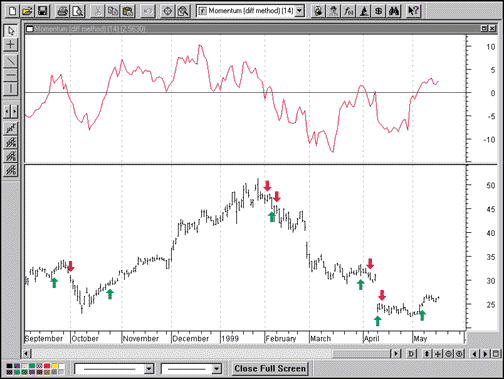
Task: Click the Close Full Screen button
Action: point(270,369)
